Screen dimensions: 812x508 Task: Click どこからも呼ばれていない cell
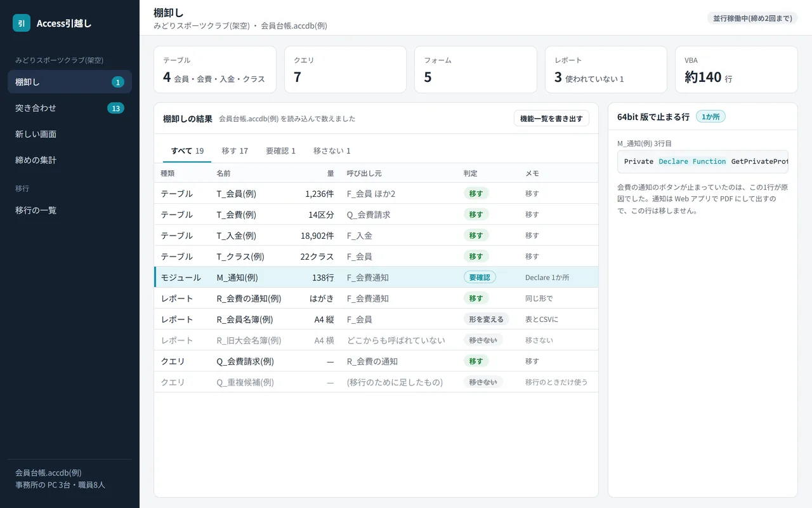[396, 340]
